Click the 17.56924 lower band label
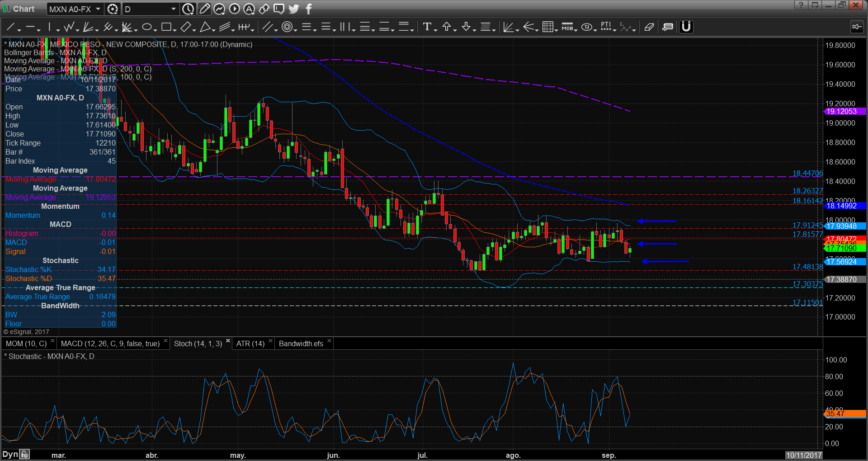 pyautogui.click(x=845, y=262)
